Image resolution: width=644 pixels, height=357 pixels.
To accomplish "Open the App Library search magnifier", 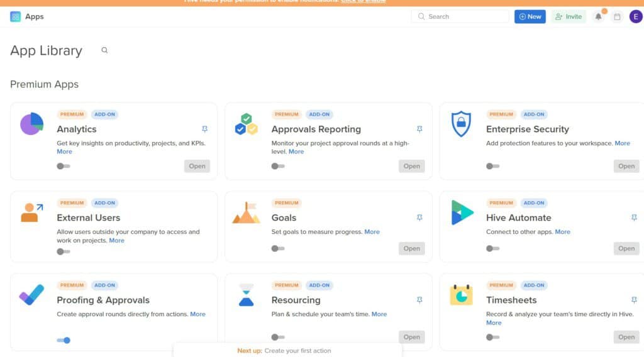I will click(x=104, y=50).
